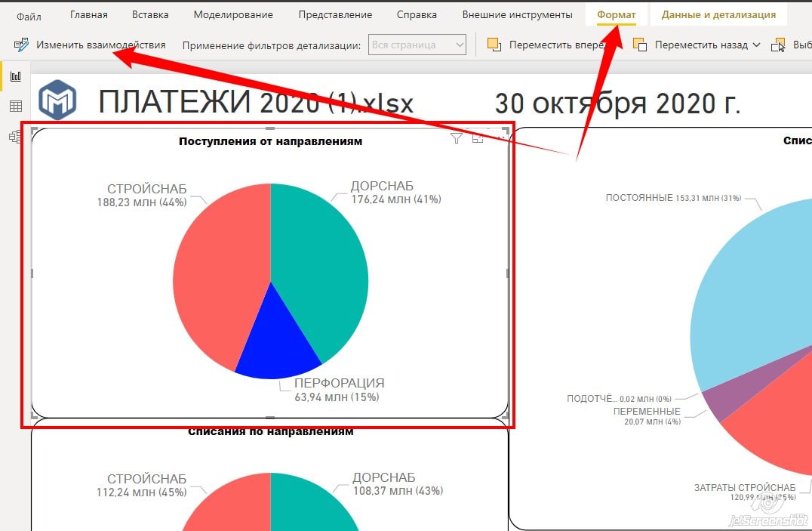Click label СТРОЙСНАБ 112,24 млн (45%)
The height and width of the screenshot is (531, 812).
(142, 486)
